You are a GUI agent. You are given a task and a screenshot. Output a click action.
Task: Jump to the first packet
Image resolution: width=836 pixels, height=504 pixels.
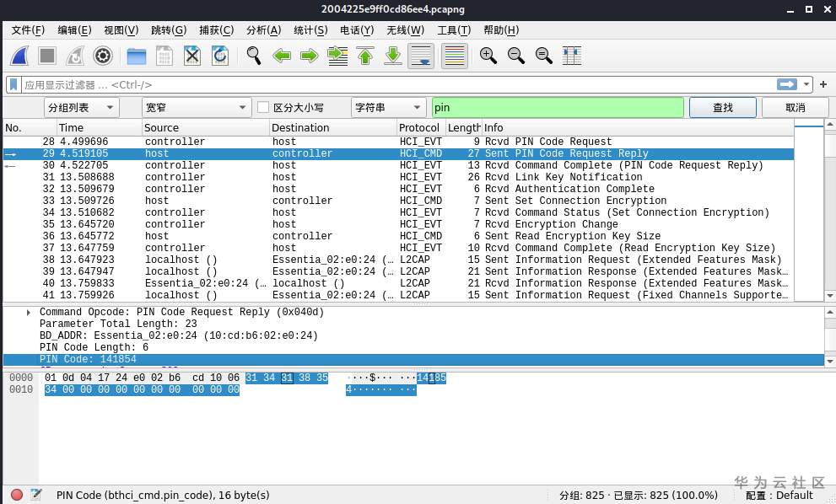pyautogui.click(x=365, y=56)
